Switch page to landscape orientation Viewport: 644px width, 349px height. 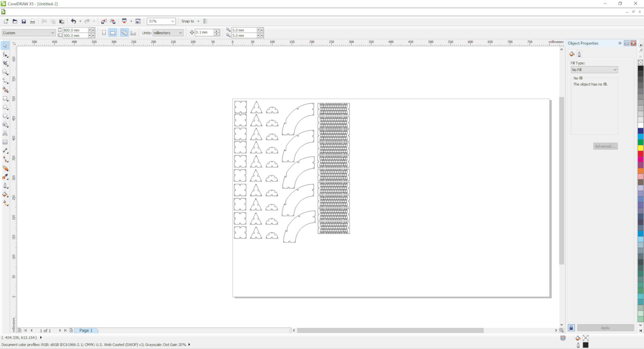pyautogui.click(x=112, y=33)
